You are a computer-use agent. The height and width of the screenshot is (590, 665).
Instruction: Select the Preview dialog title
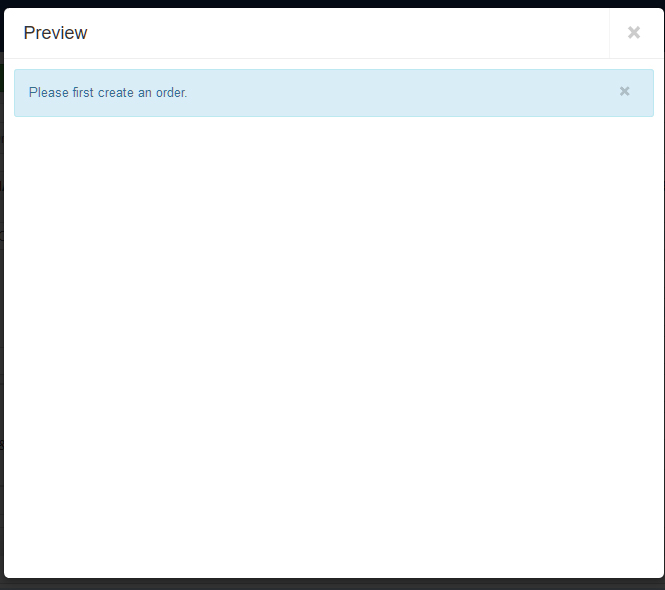(56, 33)
